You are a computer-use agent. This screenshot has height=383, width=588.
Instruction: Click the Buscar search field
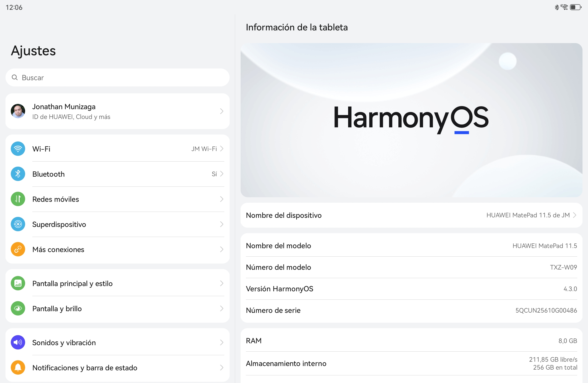click(117, 78)
